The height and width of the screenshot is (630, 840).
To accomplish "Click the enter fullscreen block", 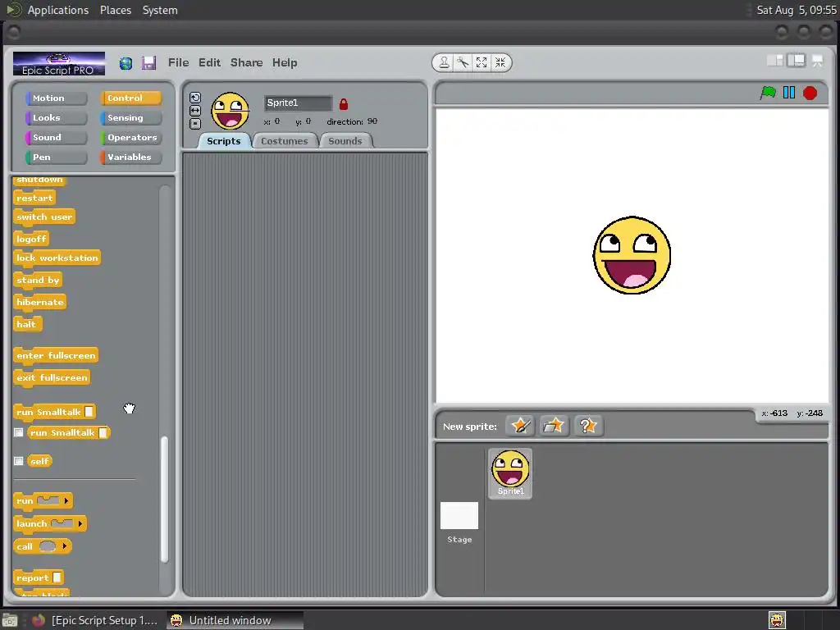I will tap(56, 356).
